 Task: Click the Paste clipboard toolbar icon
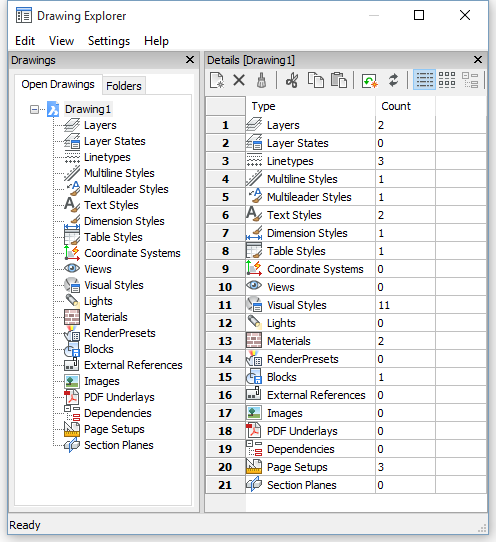(339, 81)
